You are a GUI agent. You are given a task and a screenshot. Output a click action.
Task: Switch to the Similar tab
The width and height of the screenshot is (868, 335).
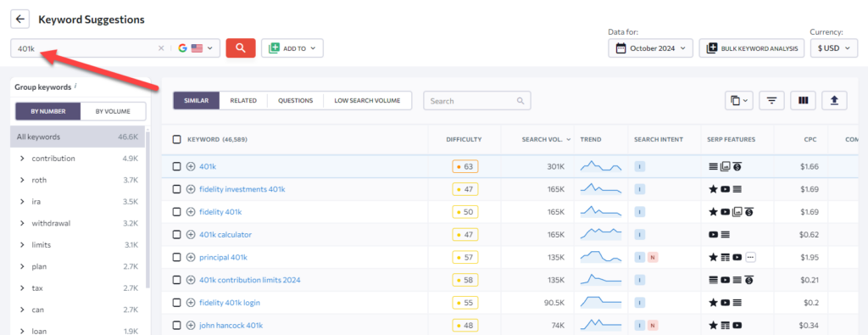click(196, 101)
